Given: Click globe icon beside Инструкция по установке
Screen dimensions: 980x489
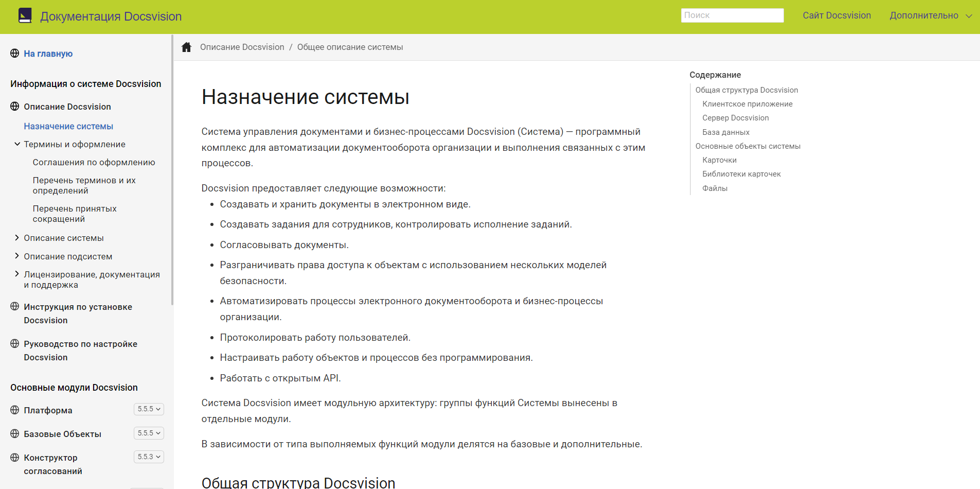Looking at the screenshot, I should (15, 307).
